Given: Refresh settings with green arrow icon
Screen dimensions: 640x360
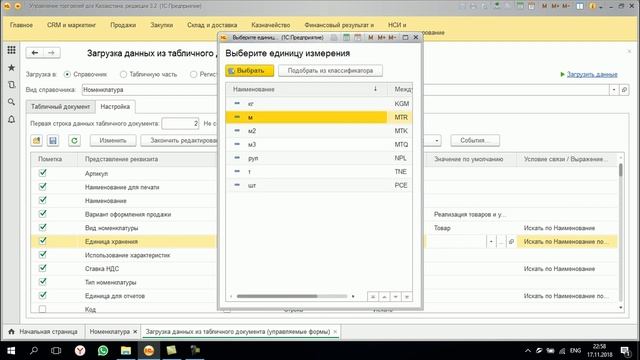Looking at the screenshot, I should click(x=74, y=140).
